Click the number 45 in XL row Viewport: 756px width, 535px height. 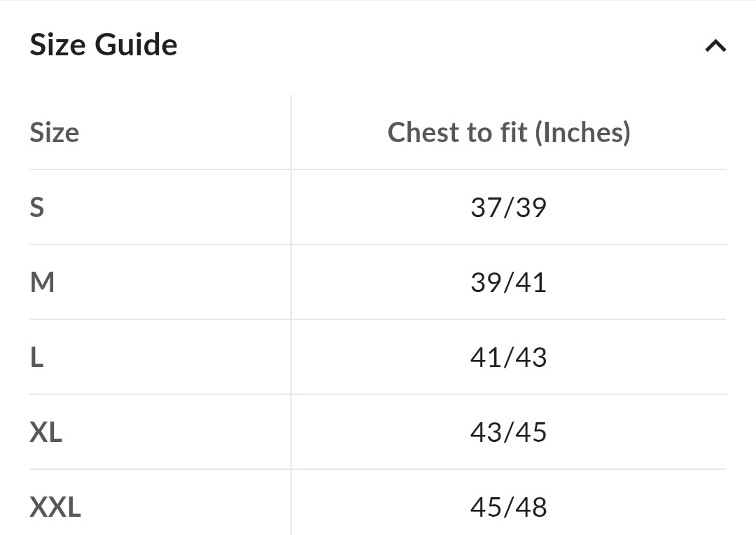click(x=531, y=432)
